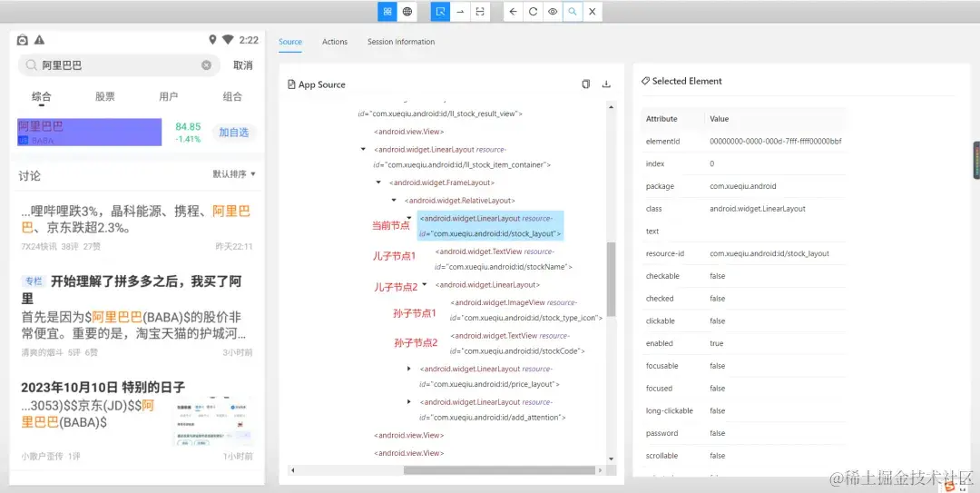Open 默认排序 sort dropdown
980x493 pixels.
(x=234, y=174)
